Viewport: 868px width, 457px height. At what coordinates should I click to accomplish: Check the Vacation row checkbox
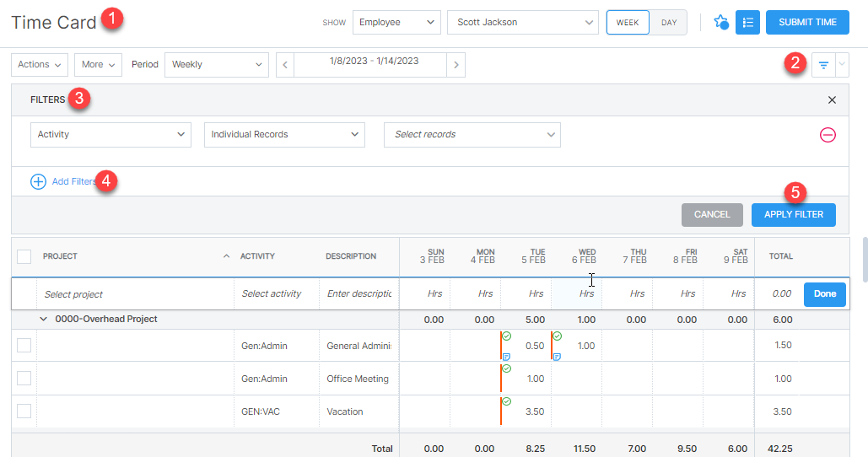[24, 411]
